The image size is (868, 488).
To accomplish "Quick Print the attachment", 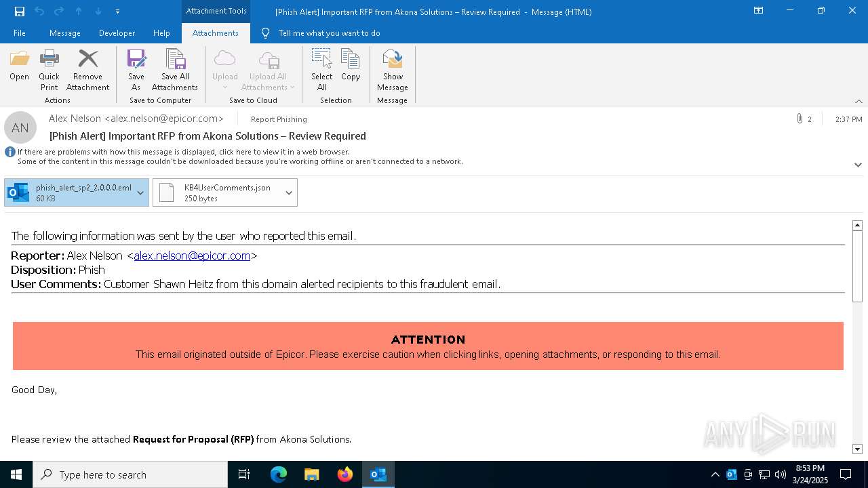I will [49, 70].
